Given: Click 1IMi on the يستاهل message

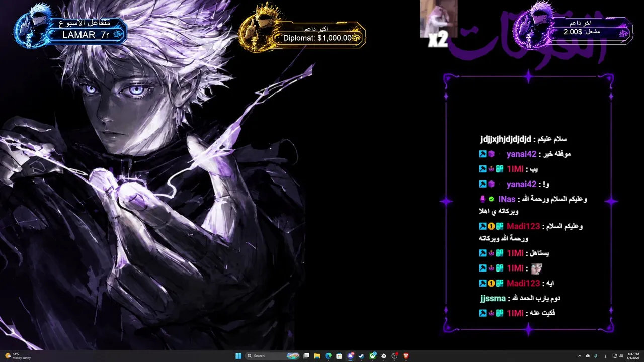Looking at the screenshot, I should pyautogui.click(x=515, y=253).
